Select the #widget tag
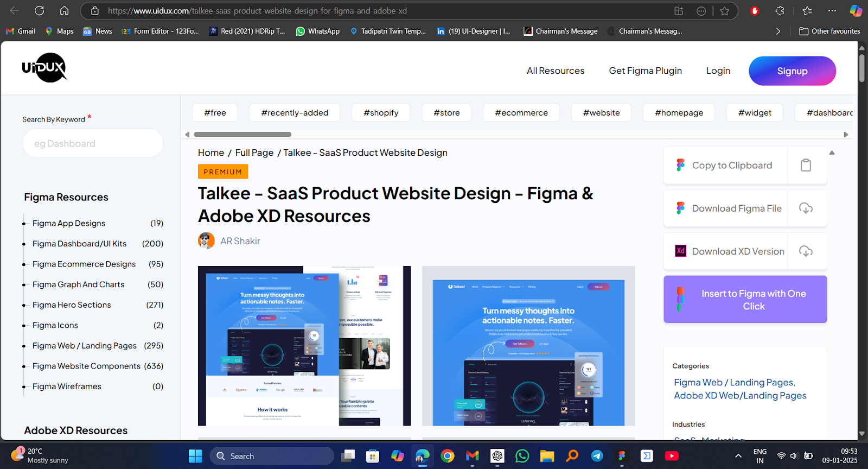Image resolution: width=868 pixels, height=469 pixels. [755, 112]
